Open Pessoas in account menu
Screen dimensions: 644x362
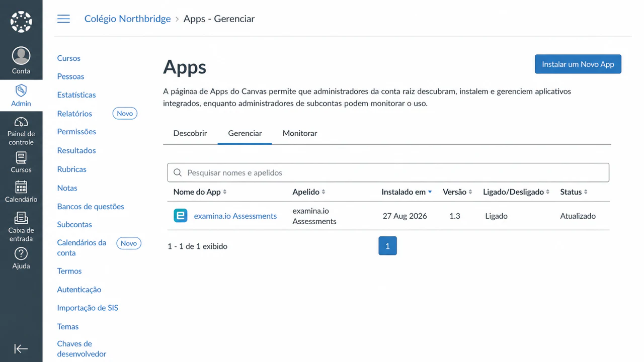click(70, 76)
